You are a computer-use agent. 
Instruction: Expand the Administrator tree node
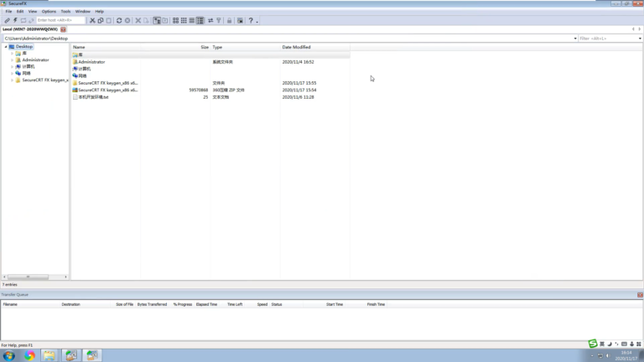pyautogui.click(x=12, y=60)
